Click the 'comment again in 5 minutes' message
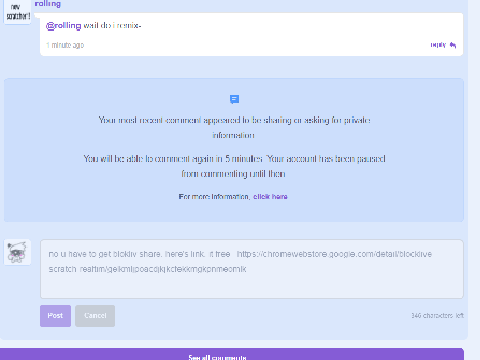Screen dimensions: 480x360 point(234,166)
